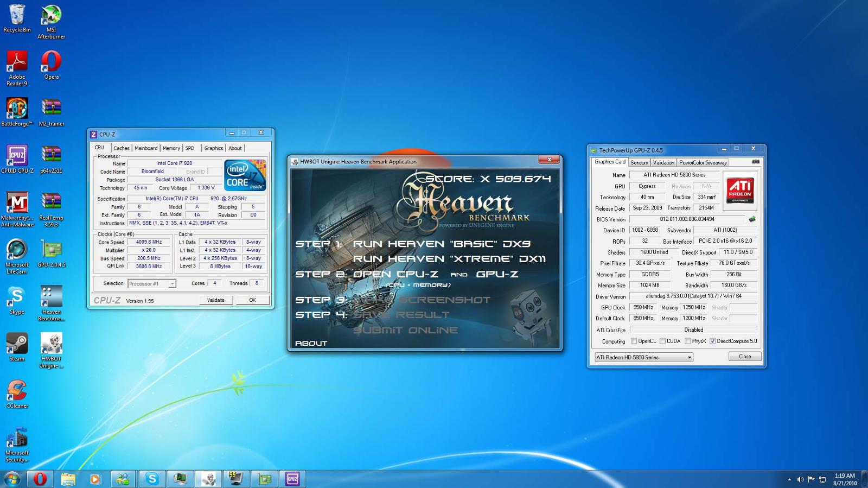This screenshot has width=868, height=488.
Task: Open Adobe Reader 9 desktop shortcut
Action: pos(17,68)
